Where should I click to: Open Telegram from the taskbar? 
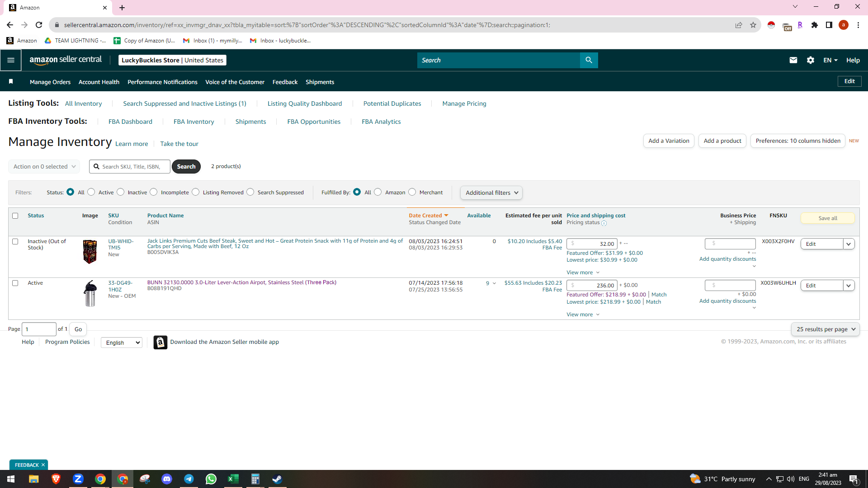pyautogui.click(x=189, y=479)
